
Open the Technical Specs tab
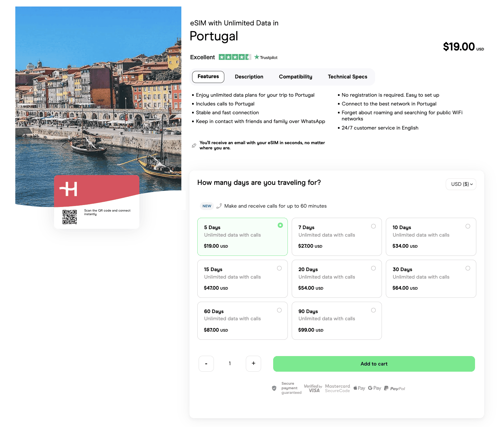(x=347, y=77)
